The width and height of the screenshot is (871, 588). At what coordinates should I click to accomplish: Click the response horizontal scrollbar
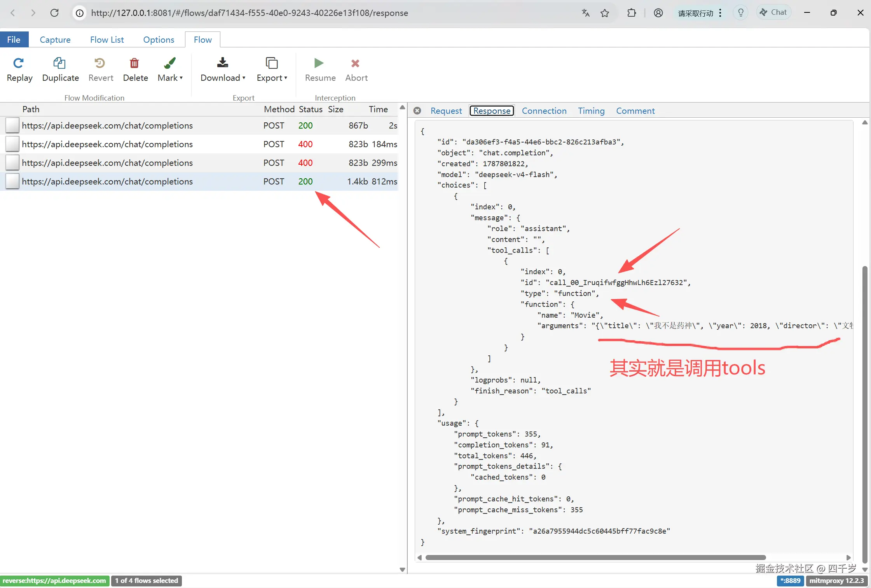pyautogui.click(x=595, y=557)
